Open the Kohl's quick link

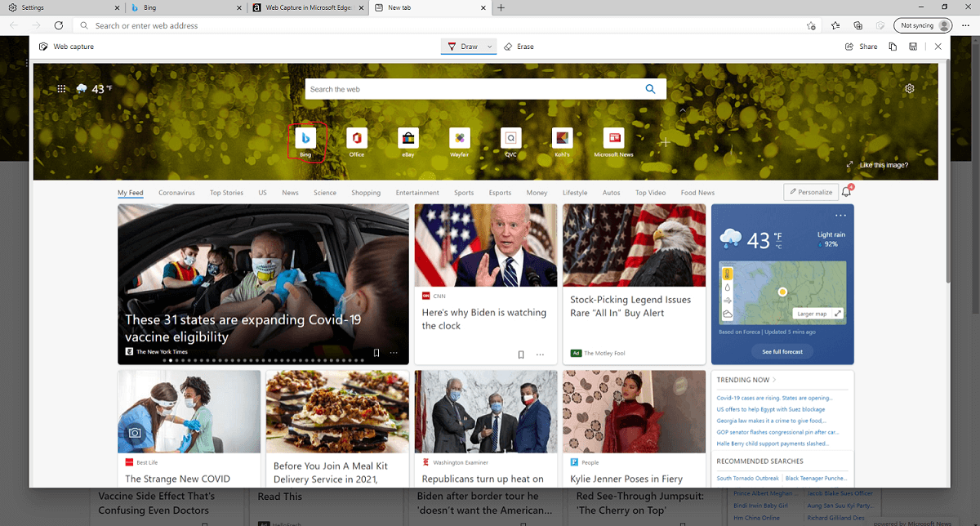(x=562, y=139)
